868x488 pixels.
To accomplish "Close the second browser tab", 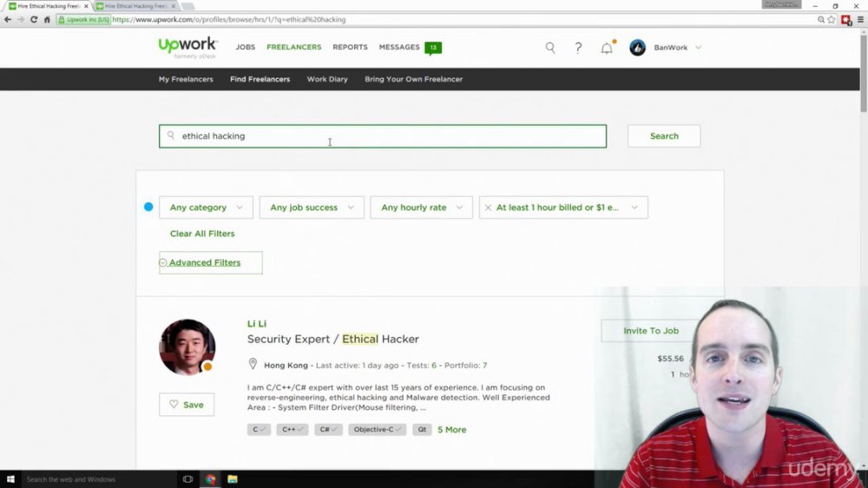I will tap(174, 6).
